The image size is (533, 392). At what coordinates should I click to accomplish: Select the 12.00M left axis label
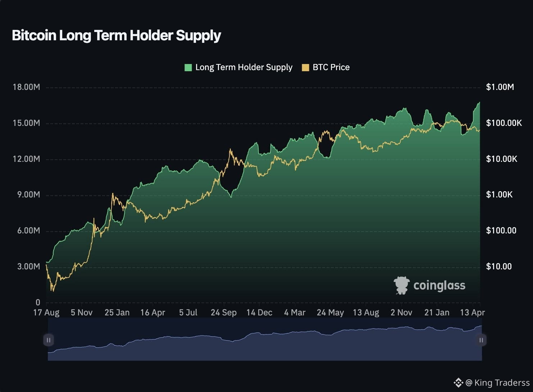tap(26, 159)
